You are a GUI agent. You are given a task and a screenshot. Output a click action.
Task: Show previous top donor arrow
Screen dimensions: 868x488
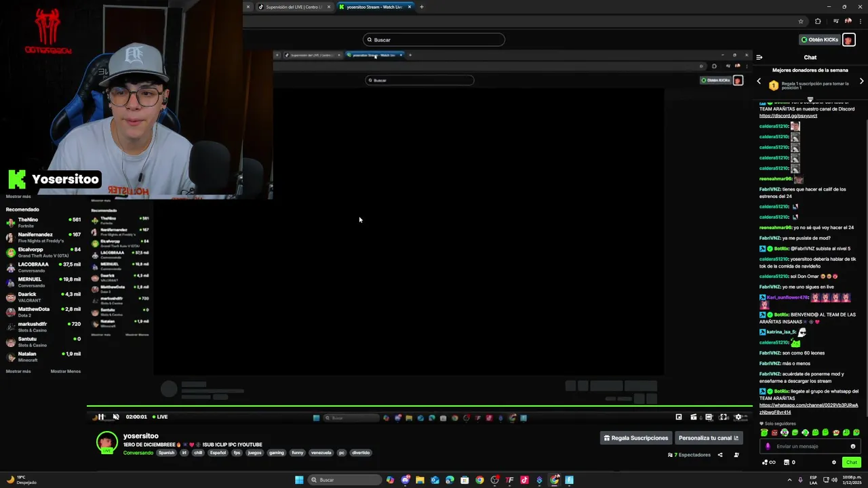coord(759,81)
